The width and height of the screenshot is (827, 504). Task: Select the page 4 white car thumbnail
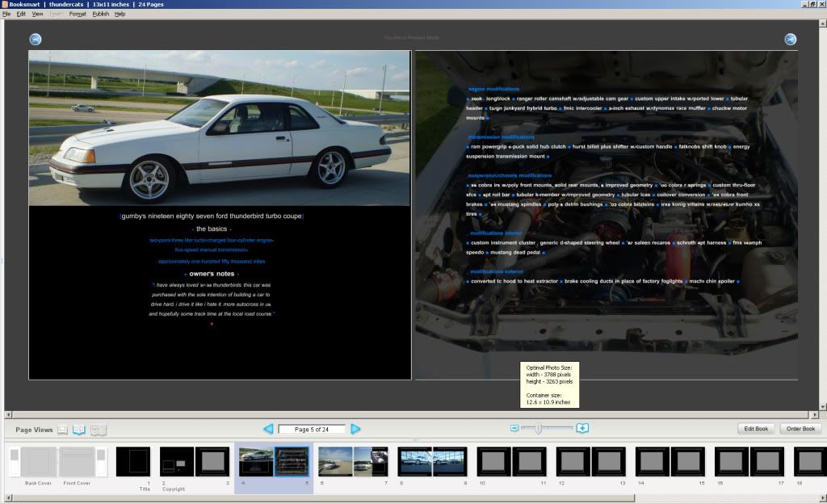(256, 461)
